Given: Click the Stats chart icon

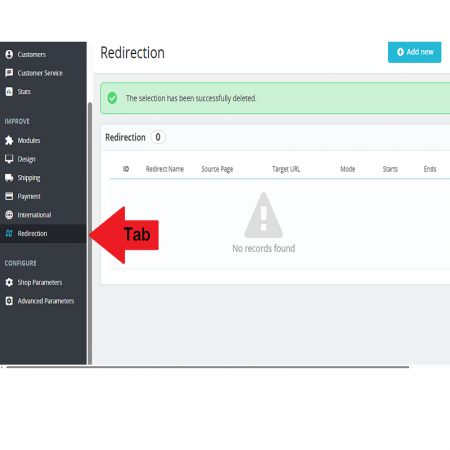Looking at the screenshot, I should point(9,91).
